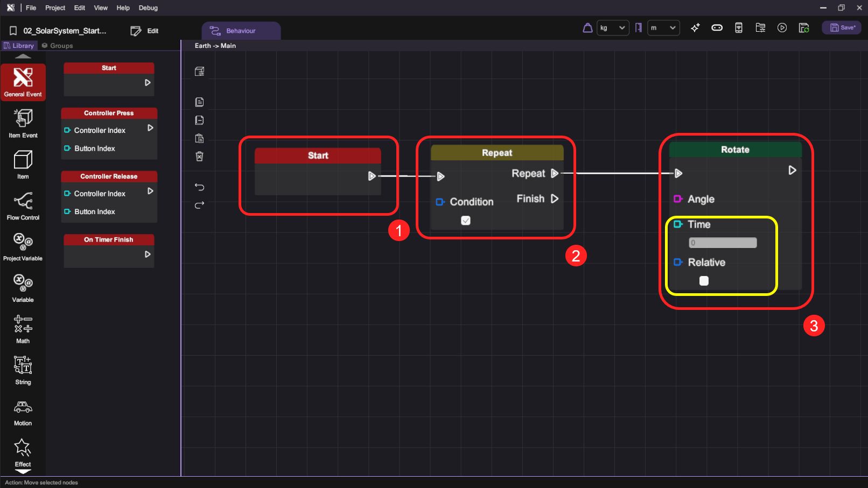
Task: Open the m length unit dropdown
Action: 663,28
